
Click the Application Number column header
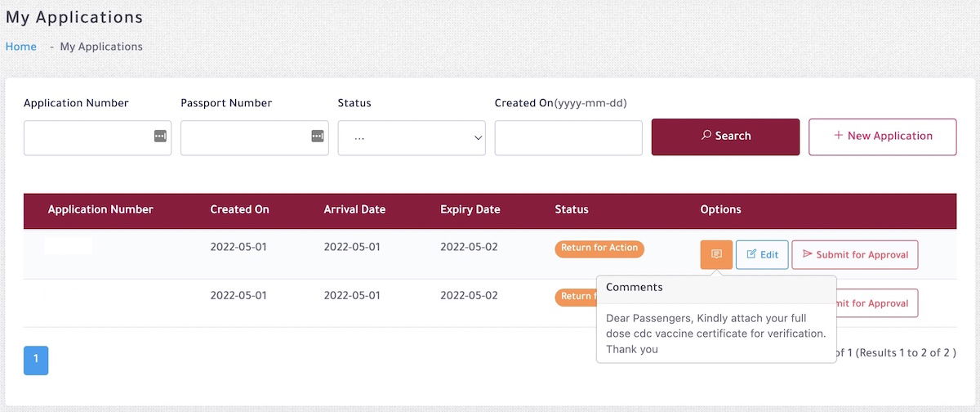pos(100,209)
